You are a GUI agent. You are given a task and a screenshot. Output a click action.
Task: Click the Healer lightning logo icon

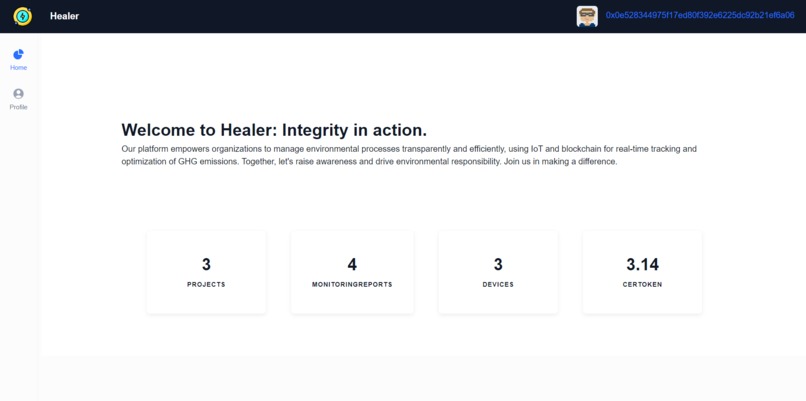point(22,16)
